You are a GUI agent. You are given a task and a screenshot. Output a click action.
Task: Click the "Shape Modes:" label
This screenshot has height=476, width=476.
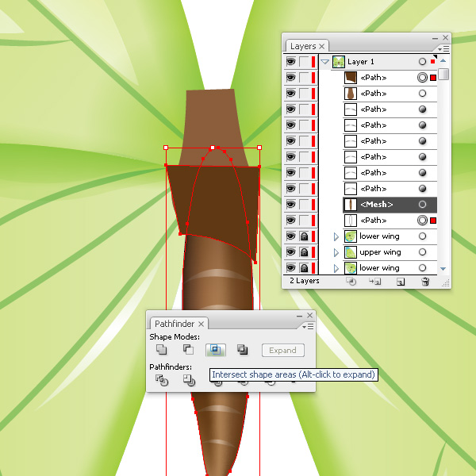pos(175,336)
